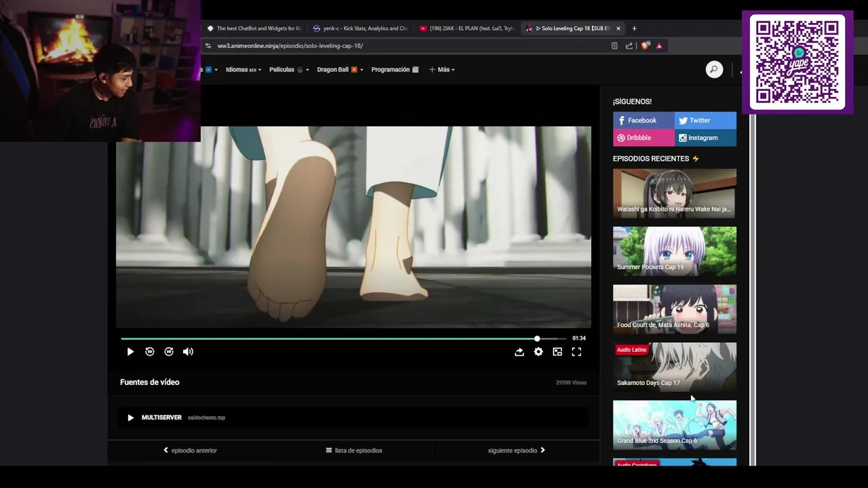Skip forward 10 seconds in video
Viewport: 868px width, 488px height.
(x=169, y=352)
